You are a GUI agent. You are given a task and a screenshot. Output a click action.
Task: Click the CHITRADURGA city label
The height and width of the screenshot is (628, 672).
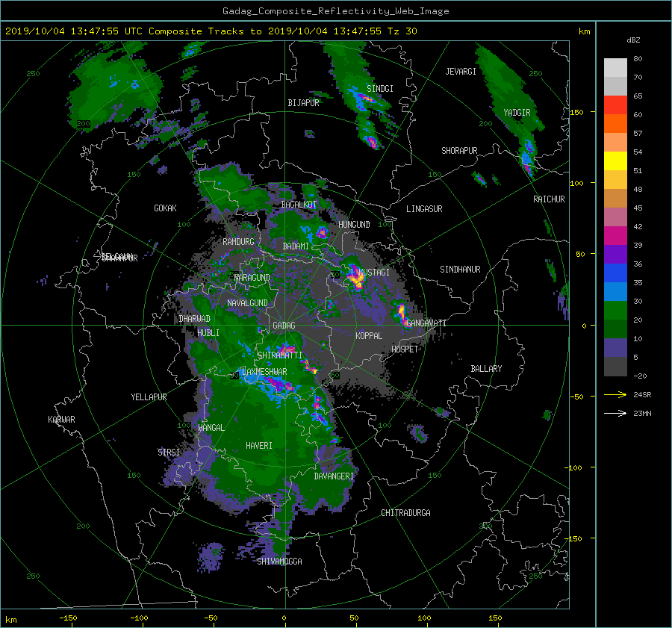[406, 513]
